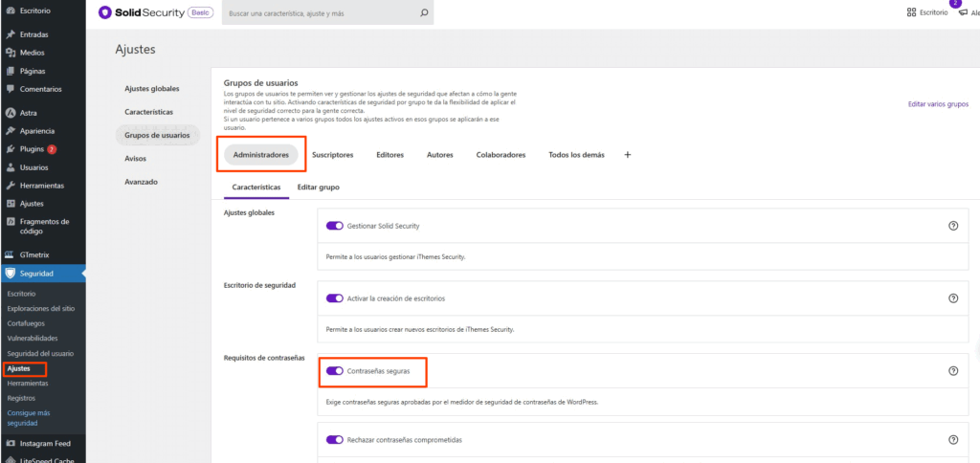
Task: Open the Seguridad menu item
Action: 42,274
